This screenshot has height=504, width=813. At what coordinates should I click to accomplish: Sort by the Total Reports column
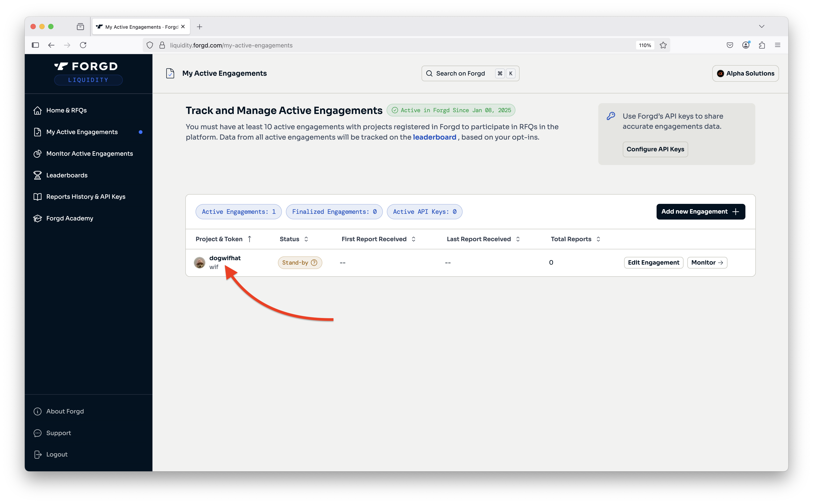point(598,239)
